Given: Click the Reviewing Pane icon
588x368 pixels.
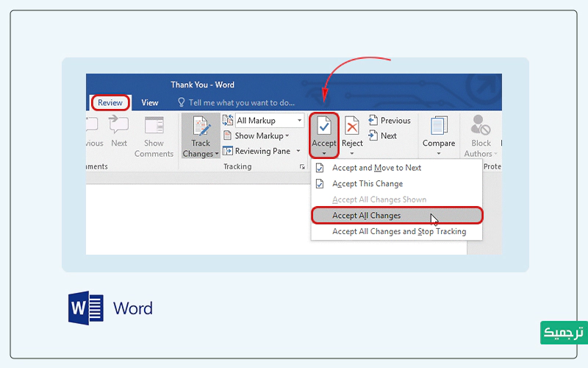Looking at the screenshot, I should pos(228,151).
